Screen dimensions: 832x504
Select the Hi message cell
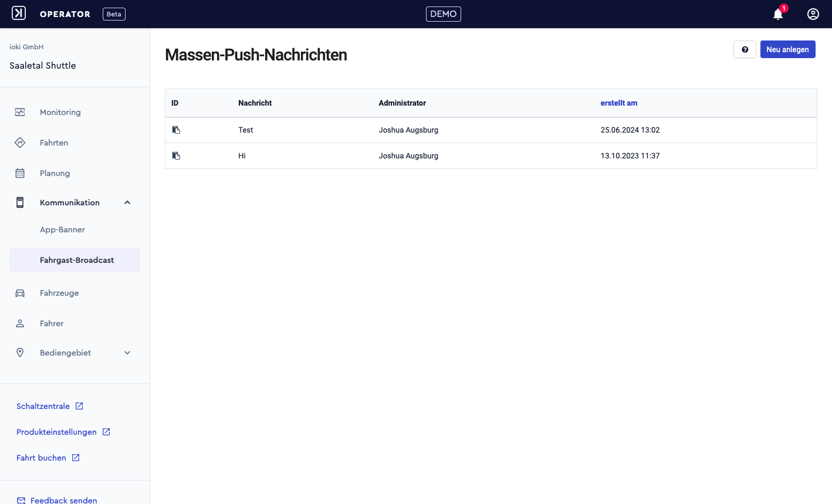pos(242,155)
